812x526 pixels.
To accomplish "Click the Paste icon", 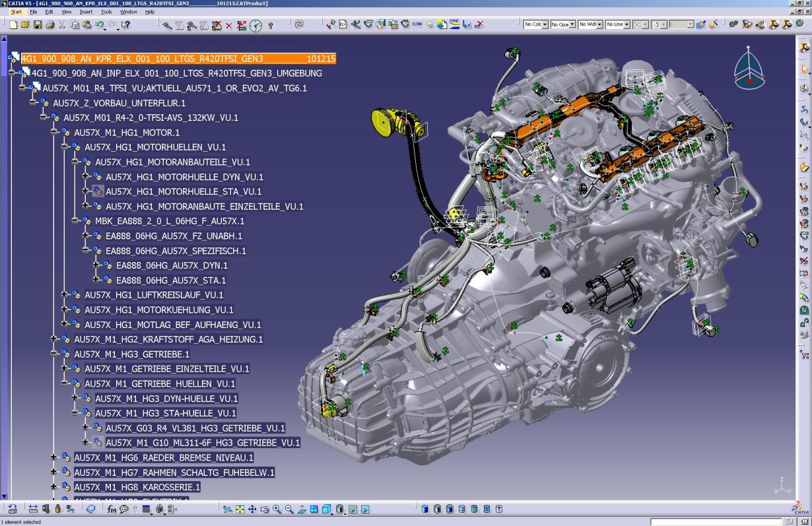I will pyautogui.click(x=86, y=24).
